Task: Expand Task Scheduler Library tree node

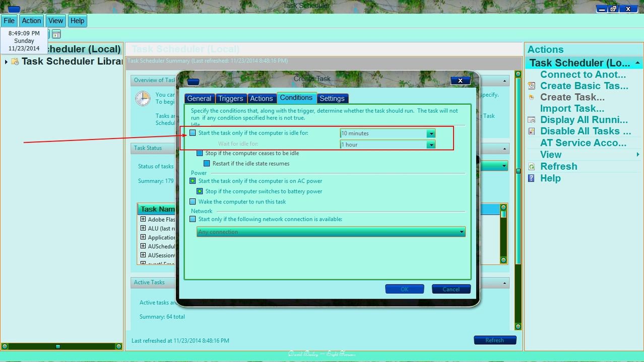Action: tap(6, 62)
